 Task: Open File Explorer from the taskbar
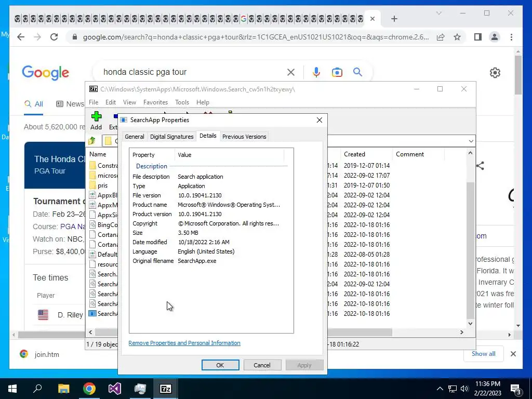click(x=63, y=389)
